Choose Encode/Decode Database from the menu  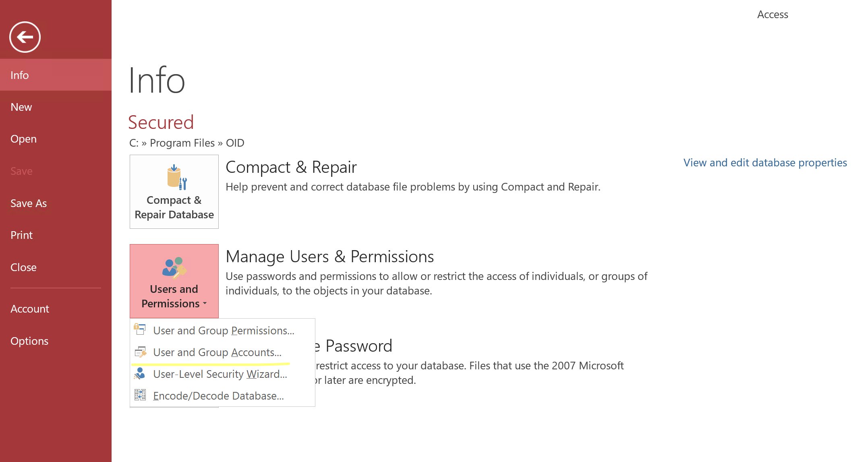click(x=218, y=396)
